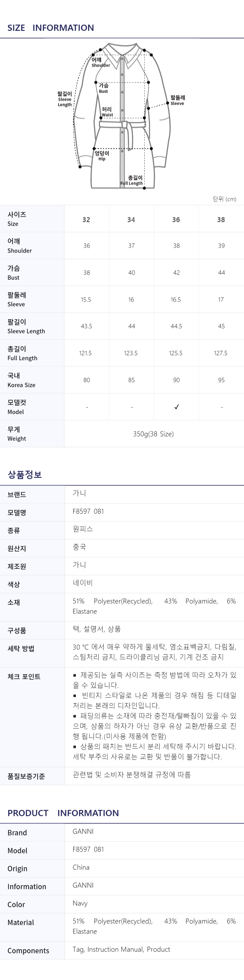Click the Sleeve Length label beside the dress
This screenshot has width=244, height=980.
[65, 99]
